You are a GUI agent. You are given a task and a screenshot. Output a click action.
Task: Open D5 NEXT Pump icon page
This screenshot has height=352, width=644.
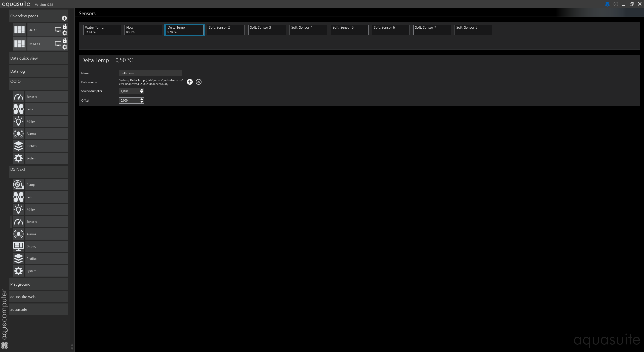point(18,185)
